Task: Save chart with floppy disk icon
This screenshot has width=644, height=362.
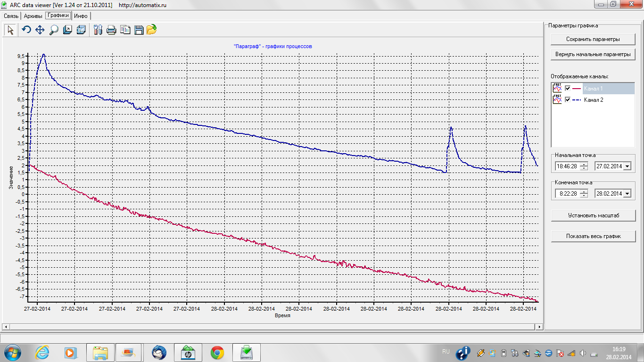Action: coord(139,30)
